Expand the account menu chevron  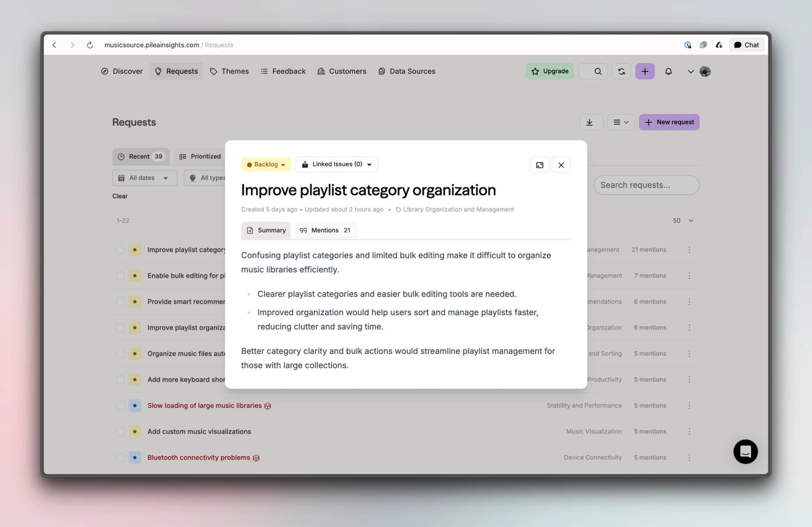(x=691, y=71)
